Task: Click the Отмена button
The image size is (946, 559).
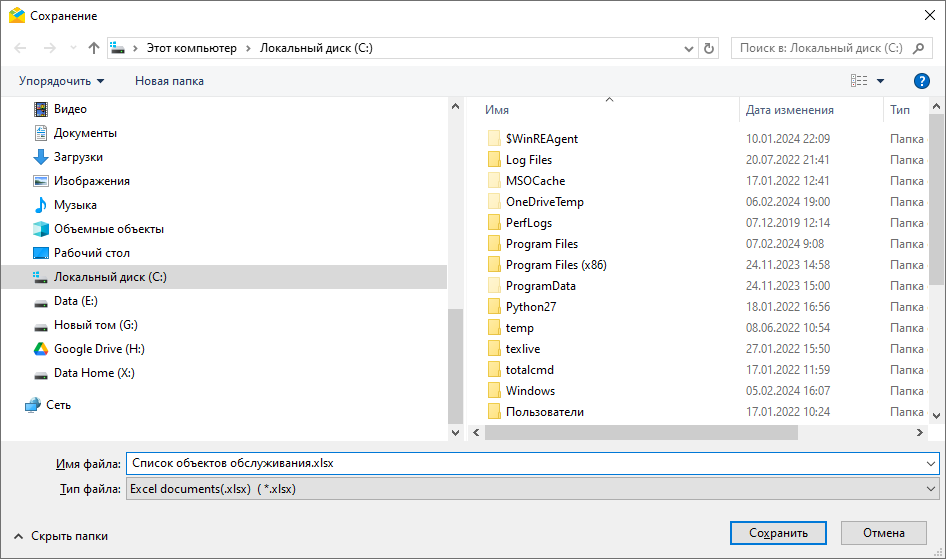Action: tap(883, 533)
